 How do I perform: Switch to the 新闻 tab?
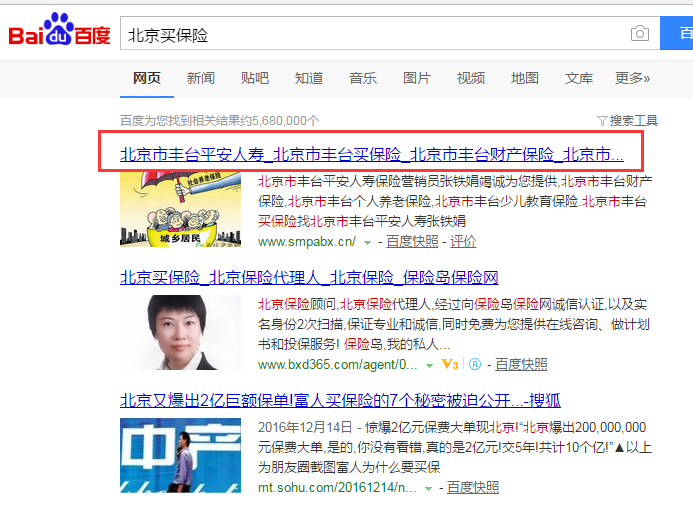coord(201,78)
